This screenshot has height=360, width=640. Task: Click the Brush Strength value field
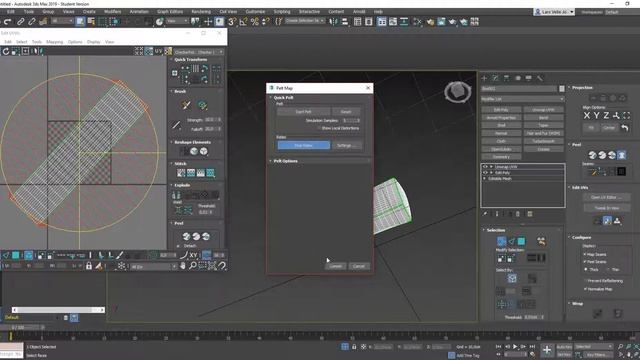click(x=213, y=120)
